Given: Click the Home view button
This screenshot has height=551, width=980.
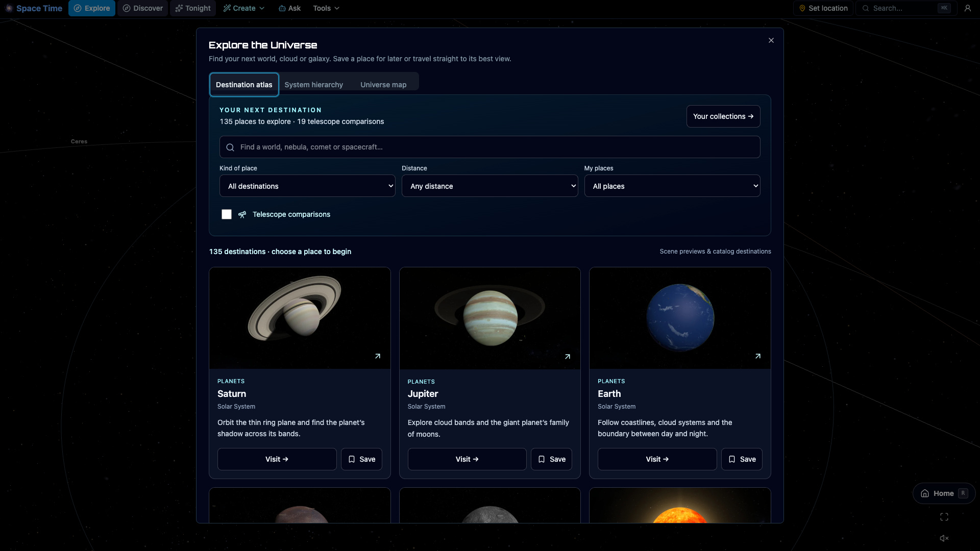Looking at the screenshot, I should pos(944,493).
